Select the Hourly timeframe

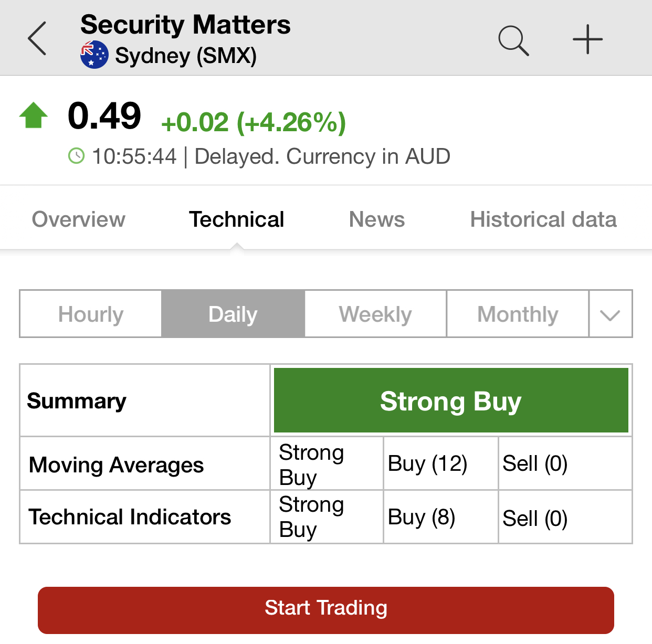(x=91, y=314)
